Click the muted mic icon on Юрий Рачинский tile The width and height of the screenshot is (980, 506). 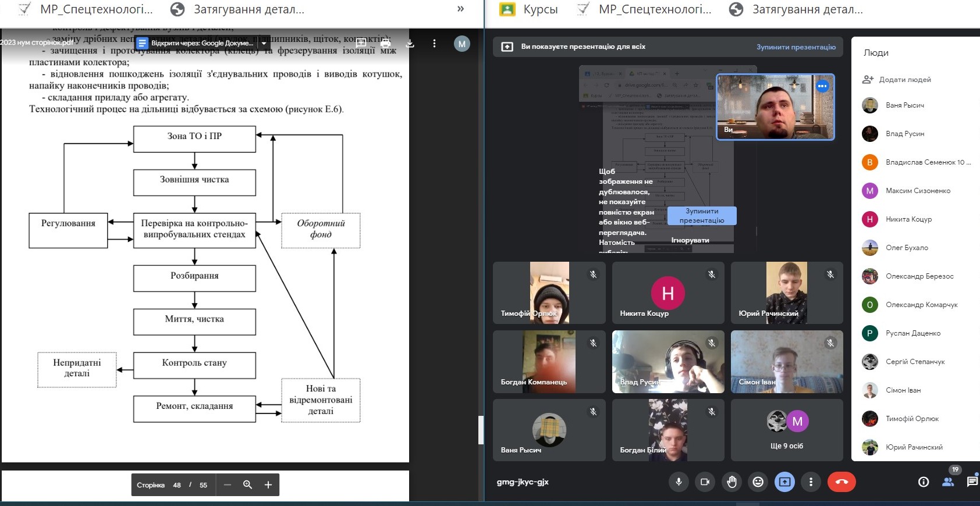point(830,274)
